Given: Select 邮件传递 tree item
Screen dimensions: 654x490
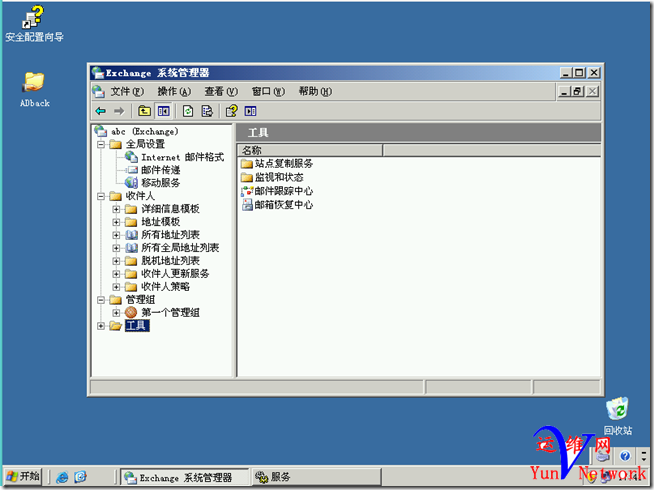Looking at the screenshot, I should click(161, 170).
